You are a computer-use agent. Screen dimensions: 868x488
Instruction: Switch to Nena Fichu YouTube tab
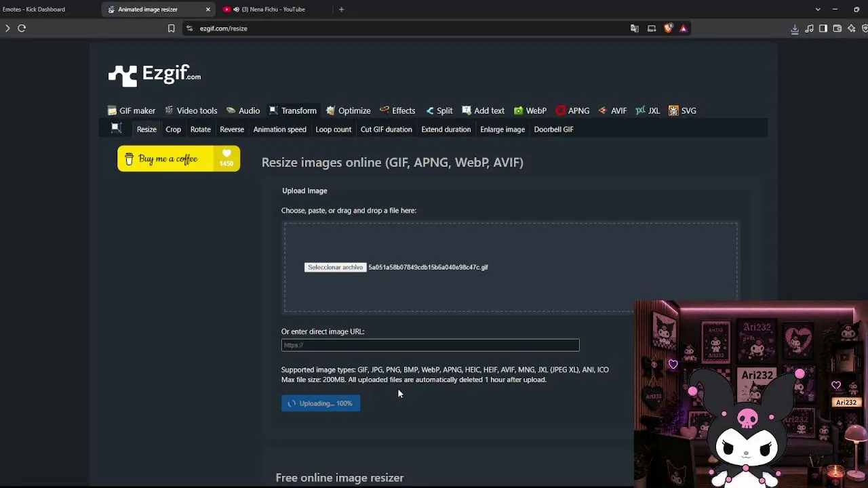point(273,9)
